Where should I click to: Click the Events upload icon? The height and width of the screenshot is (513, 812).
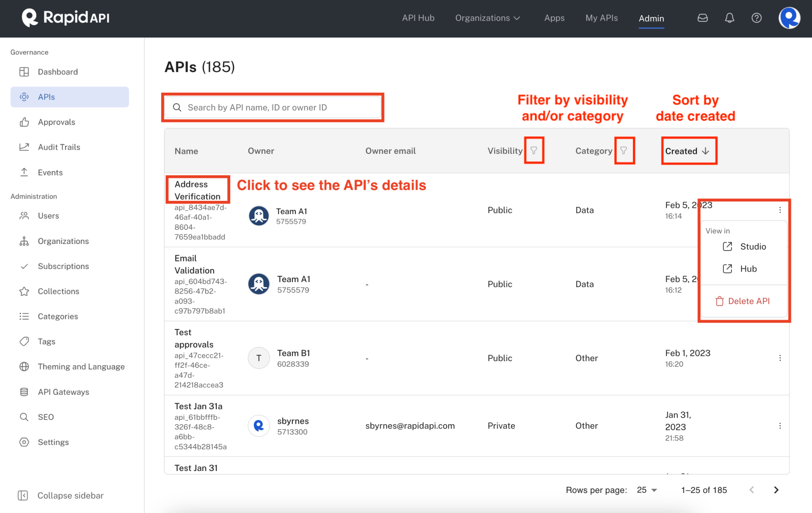tap(24, 172)
